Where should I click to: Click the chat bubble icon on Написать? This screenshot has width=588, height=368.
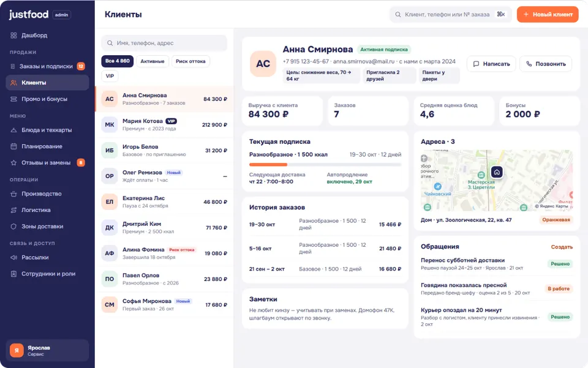pyautogui.click(x=476, y=64)
